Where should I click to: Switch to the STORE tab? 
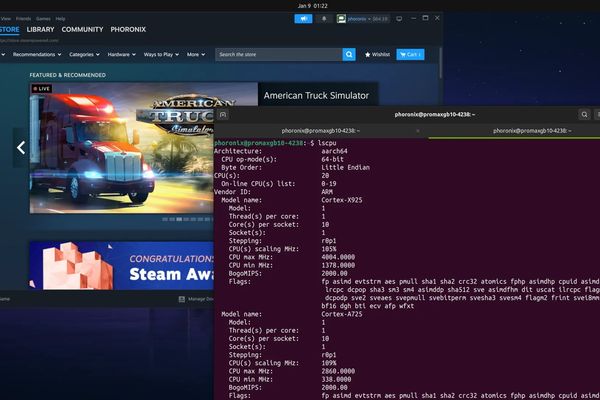pyautogui.click(x=10, y=29)
